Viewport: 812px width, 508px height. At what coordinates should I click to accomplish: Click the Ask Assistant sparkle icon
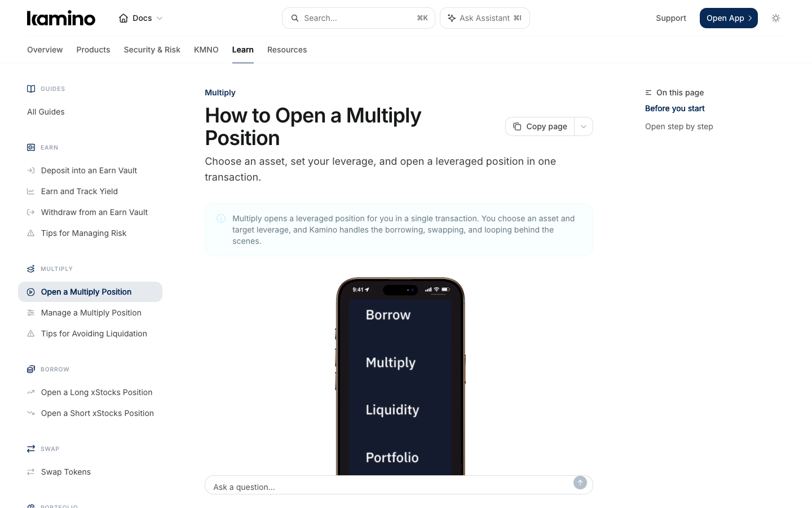coord(452,18)
